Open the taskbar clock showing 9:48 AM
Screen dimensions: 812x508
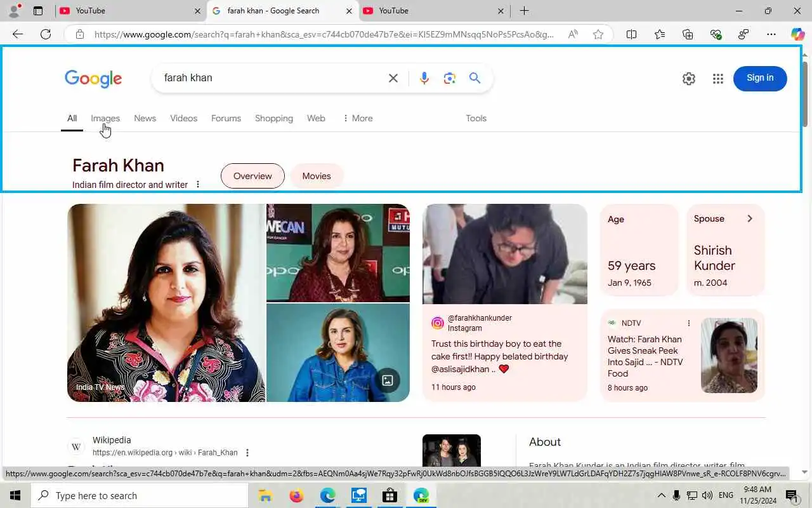tap(757, 495)
